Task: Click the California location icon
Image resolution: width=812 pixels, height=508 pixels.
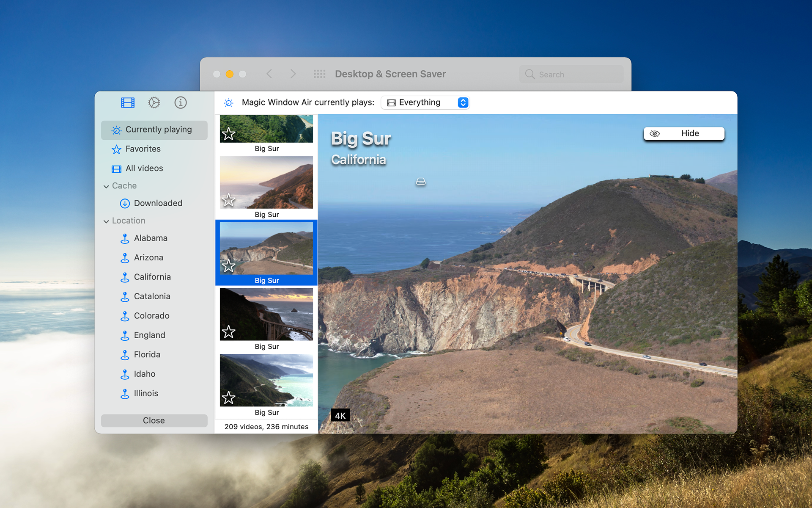Action: click(126, 277)
